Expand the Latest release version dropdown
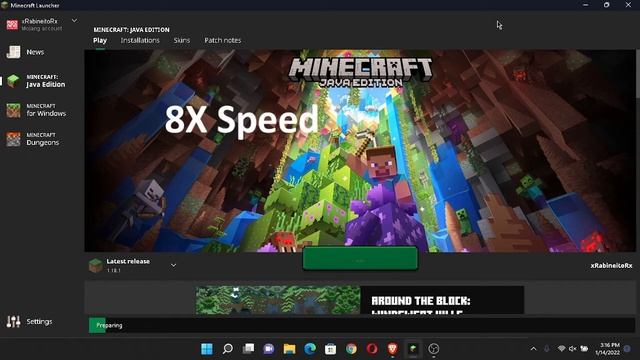Screen dimensions: 640x360 [173, 265]
